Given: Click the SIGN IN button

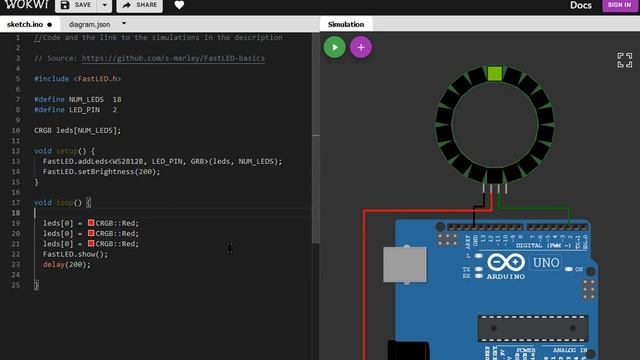Looking at the screenshot, I should pyautogui.click(x=619, y=5).
